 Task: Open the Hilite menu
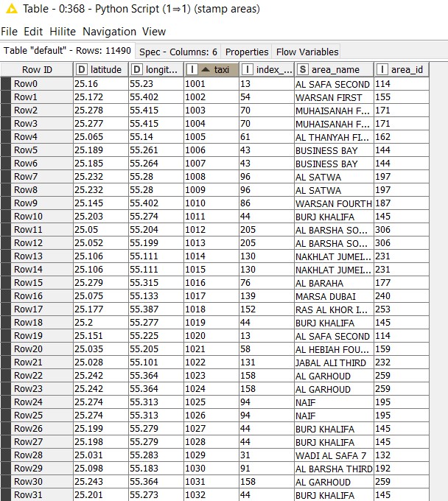(x=63, y=31)
